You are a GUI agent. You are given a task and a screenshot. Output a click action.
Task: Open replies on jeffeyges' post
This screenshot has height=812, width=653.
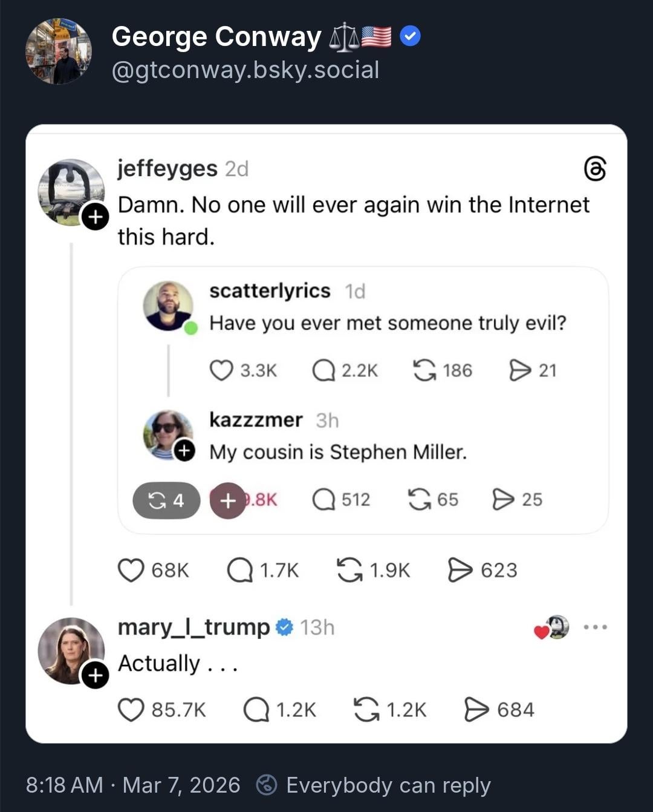pyautogui.click(x=240, y=570)
